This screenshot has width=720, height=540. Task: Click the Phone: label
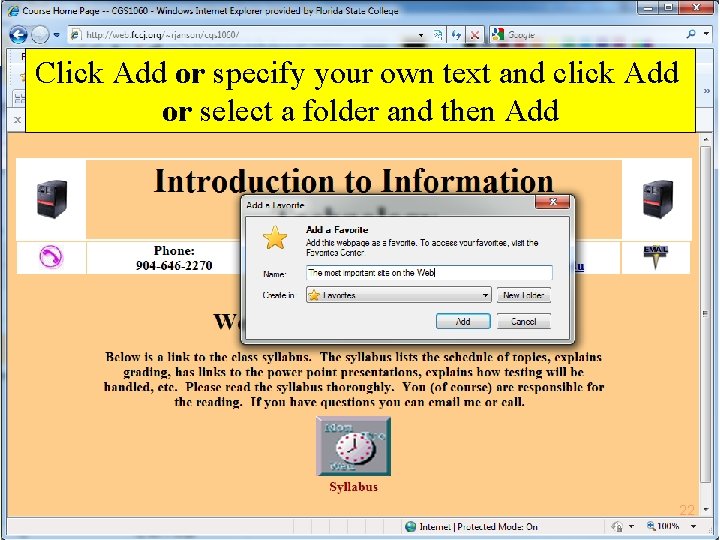point(174,250)
